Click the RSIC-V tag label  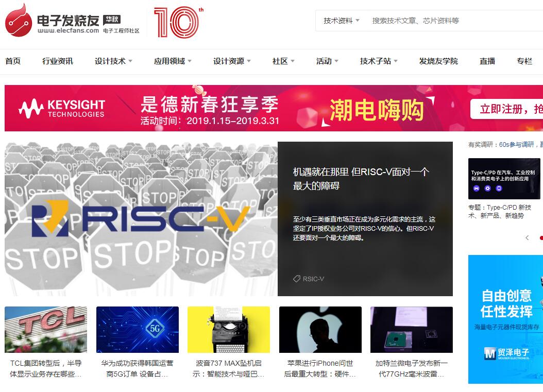(313, 279)
